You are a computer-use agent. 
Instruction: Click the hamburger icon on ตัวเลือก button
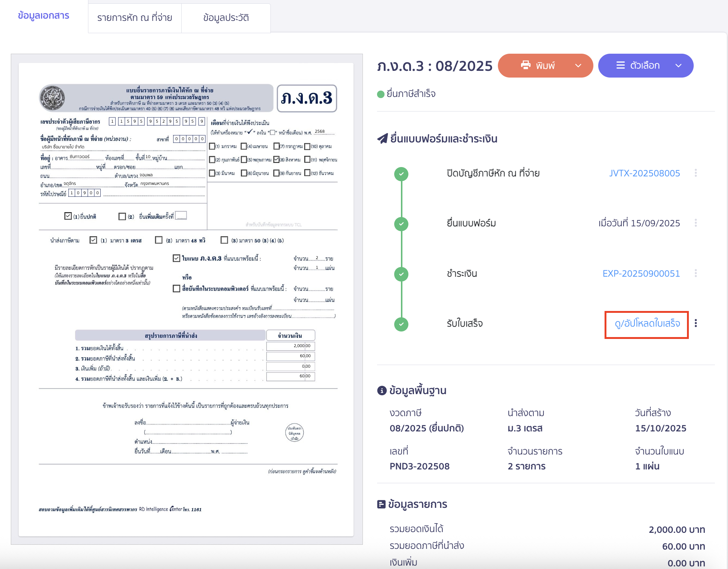[620, 65]
